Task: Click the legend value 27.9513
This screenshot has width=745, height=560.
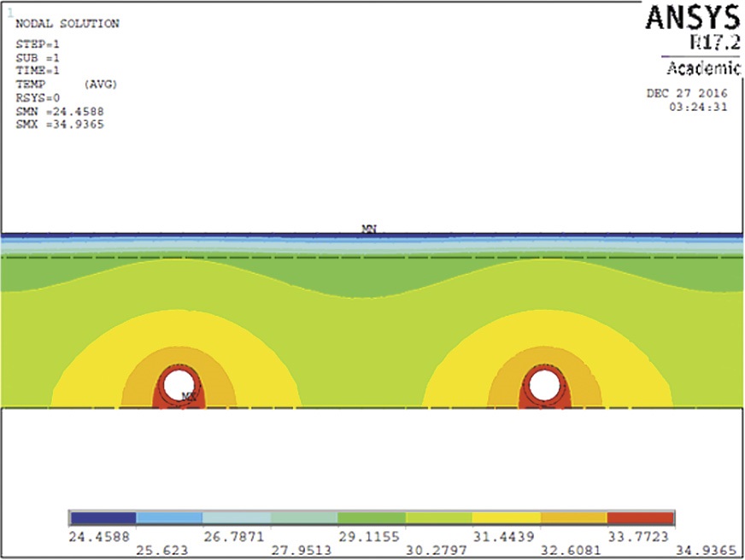Action: 302,551
